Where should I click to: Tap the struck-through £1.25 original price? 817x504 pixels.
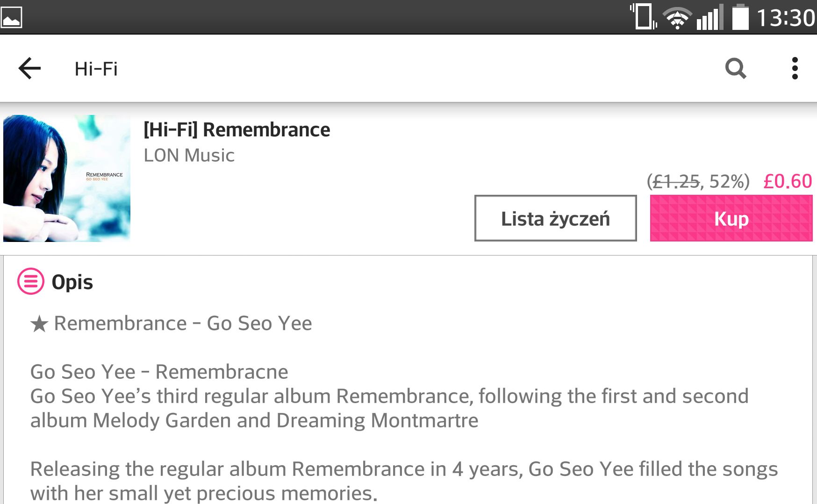[676, 181]
